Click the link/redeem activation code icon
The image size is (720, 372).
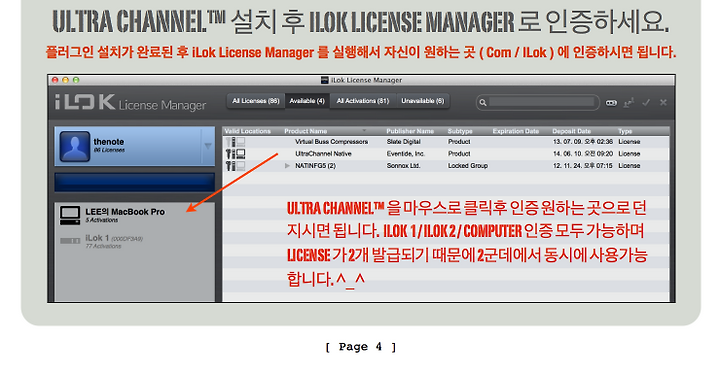click(611, 103)
